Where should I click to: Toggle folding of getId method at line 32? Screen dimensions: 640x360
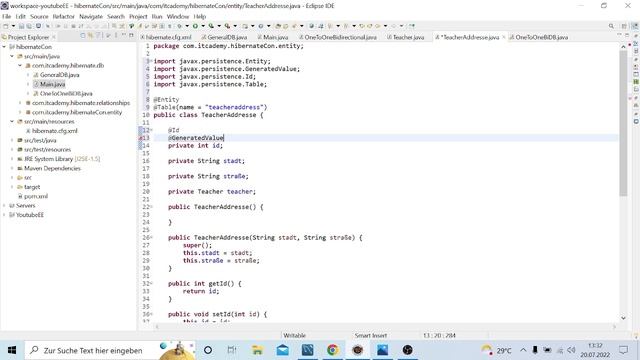coord(151,284)
